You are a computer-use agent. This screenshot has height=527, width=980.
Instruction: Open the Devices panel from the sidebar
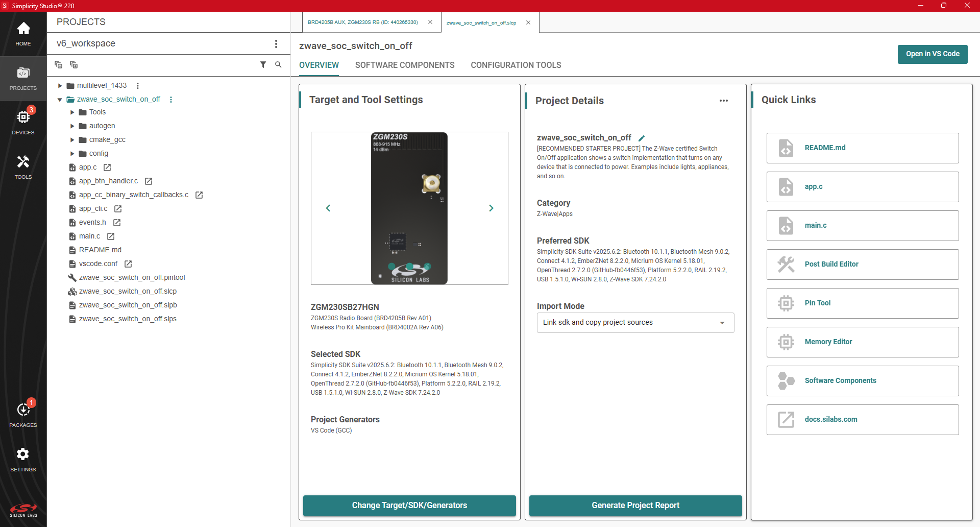[x=23, y=121]
